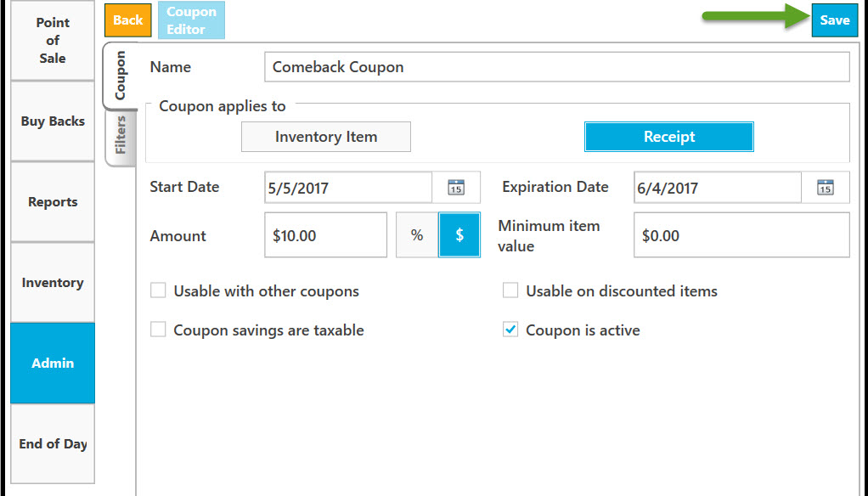
Task: Open the Expiration Date calendar picker
Action: [826, 188]
